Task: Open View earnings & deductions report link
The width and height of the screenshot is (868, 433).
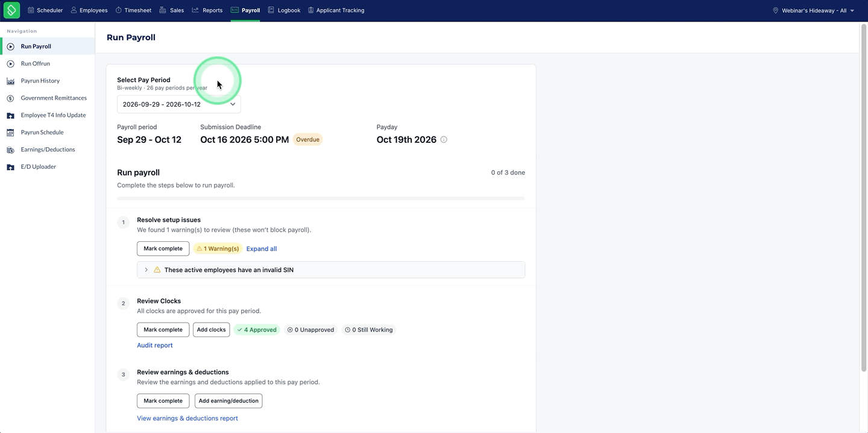Action: click(x=187, y=419)
